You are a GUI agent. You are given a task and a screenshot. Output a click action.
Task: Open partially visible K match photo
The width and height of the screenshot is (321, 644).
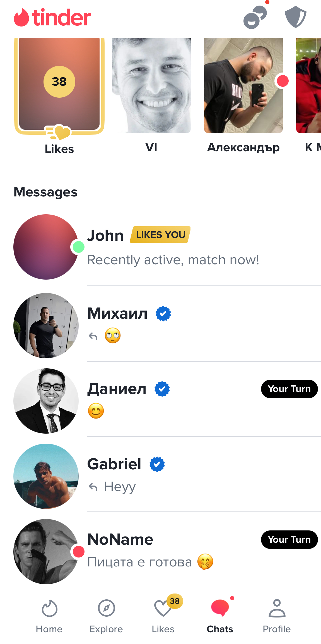[x=308, y=85]
